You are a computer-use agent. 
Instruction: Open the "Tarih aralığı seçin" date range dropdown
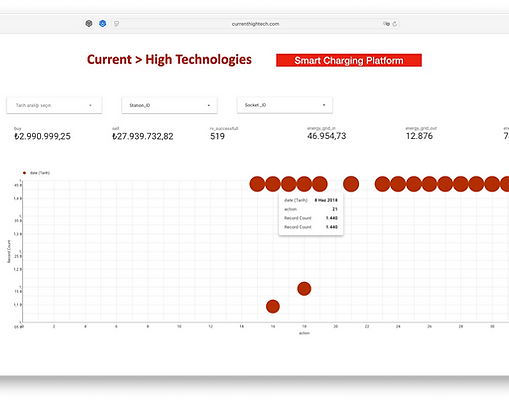pyautogui.click(x=54, y=105)
